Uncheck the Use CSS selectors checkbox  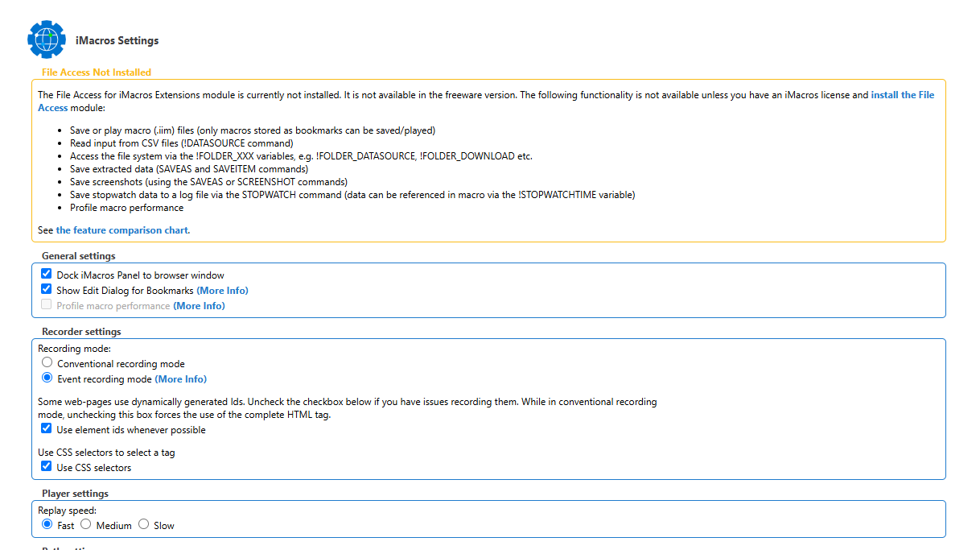(47, 466)
